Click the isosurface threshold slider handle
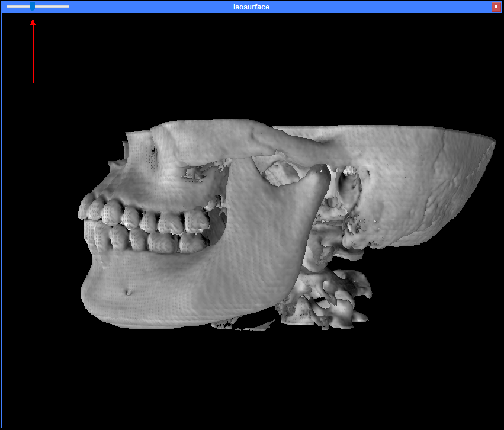The width and height of the screenshot is (504, 430). (x=32, y=7)
